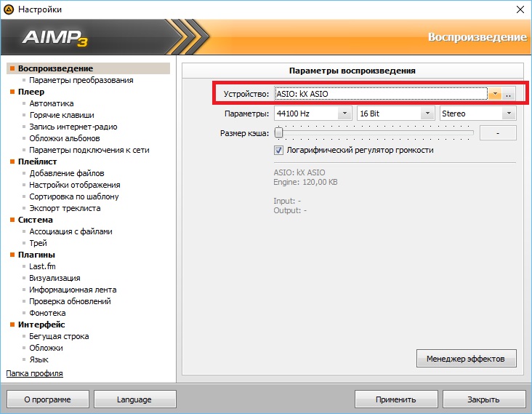This screenshot has width=532, height=414.
Task: Go to Ассоциация с файлами settings
Action: 70,231
